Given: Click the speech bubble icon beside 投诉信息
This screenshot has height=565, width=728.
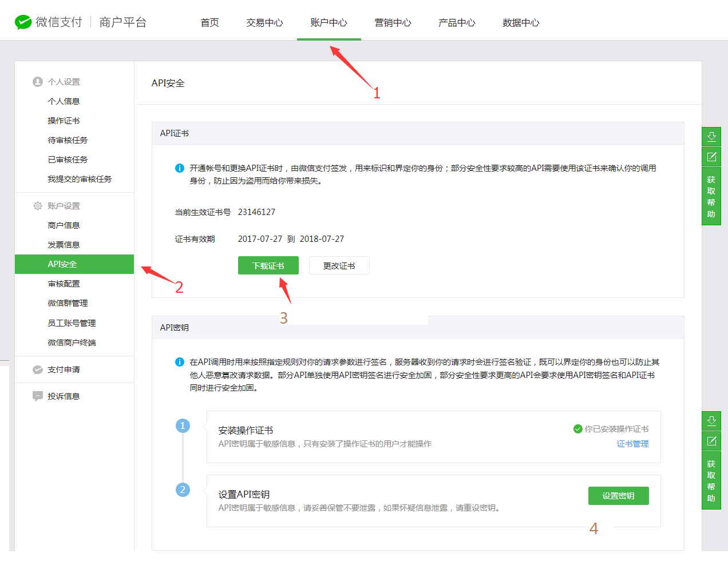Looking at the screenshot, I should pyautogui.click(x=37, y=396).
